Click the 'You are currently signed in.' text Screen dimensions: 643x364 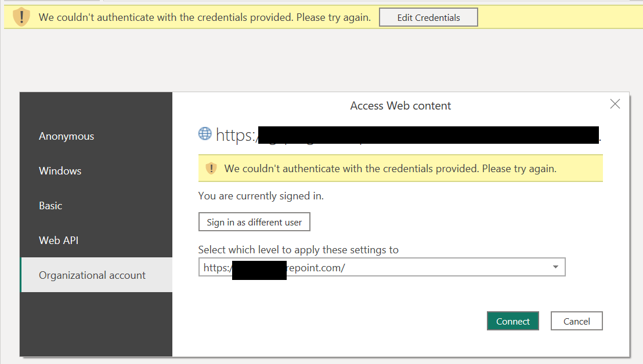click(261, 196)
